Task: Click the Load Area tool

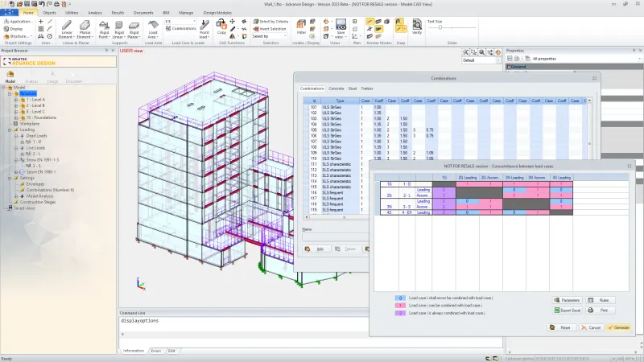Action: 153,29
